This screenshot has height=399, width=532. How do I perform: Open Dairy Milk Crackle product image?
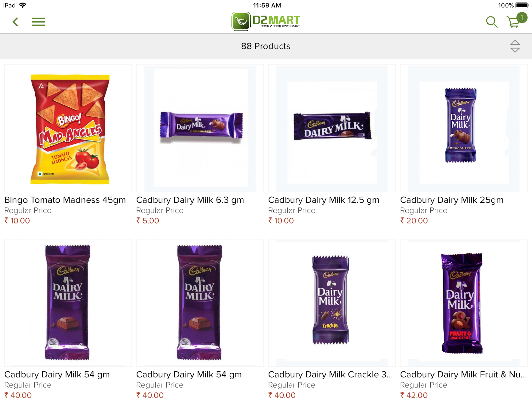332,303
